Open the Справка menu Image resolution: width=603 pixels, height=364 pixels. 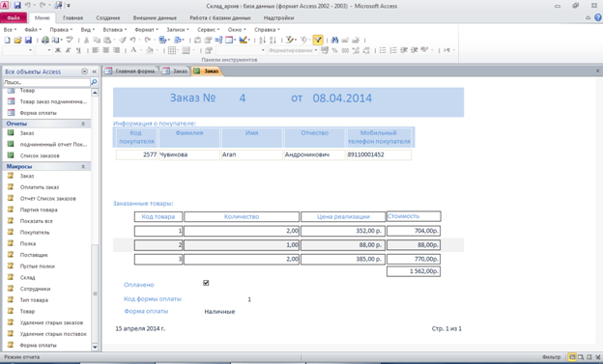[267, 30]
